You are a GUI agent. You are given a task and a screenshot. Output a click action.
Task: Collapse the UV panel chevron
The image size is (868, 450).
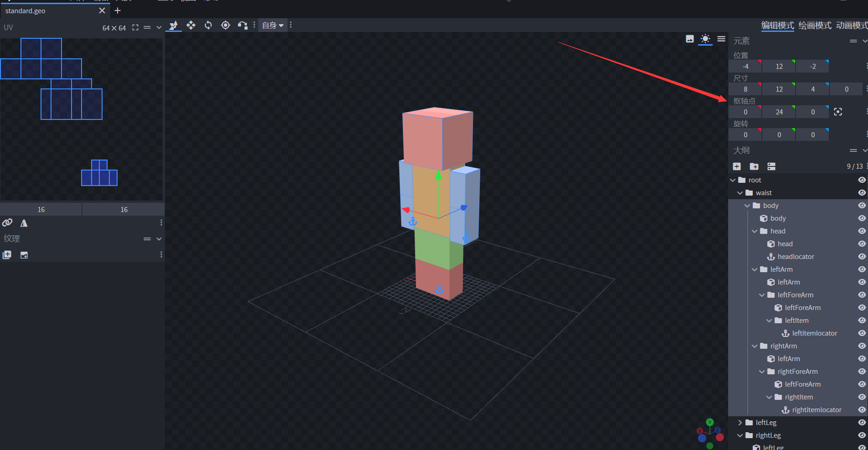(x=159, y=27)
